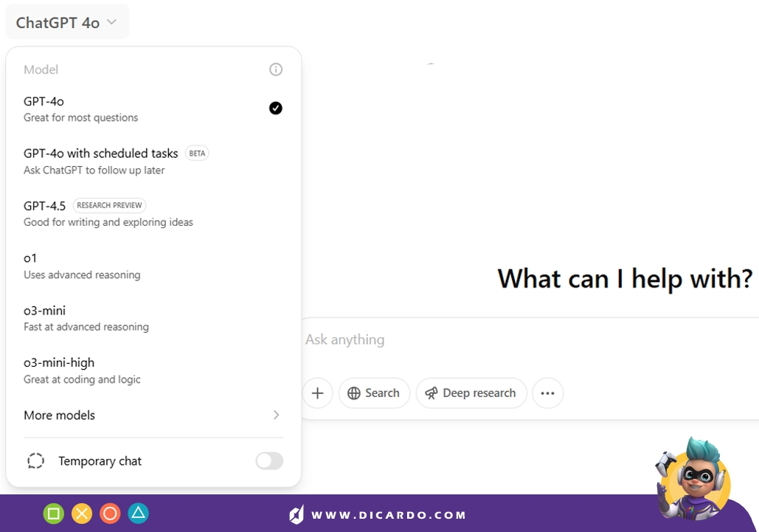Click the 'Model' header label
Screen dimensions: 759x532
pos(41,69)
